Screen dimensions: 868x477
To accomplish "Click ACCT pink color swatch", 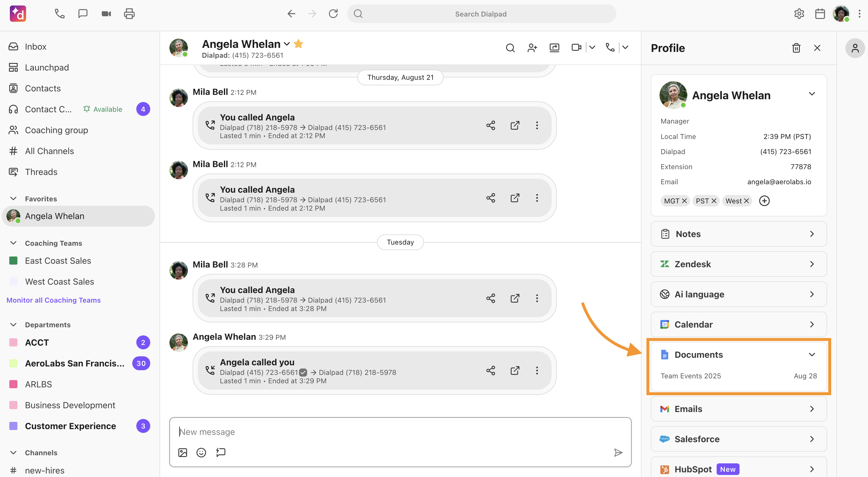I will coord(13,342).
